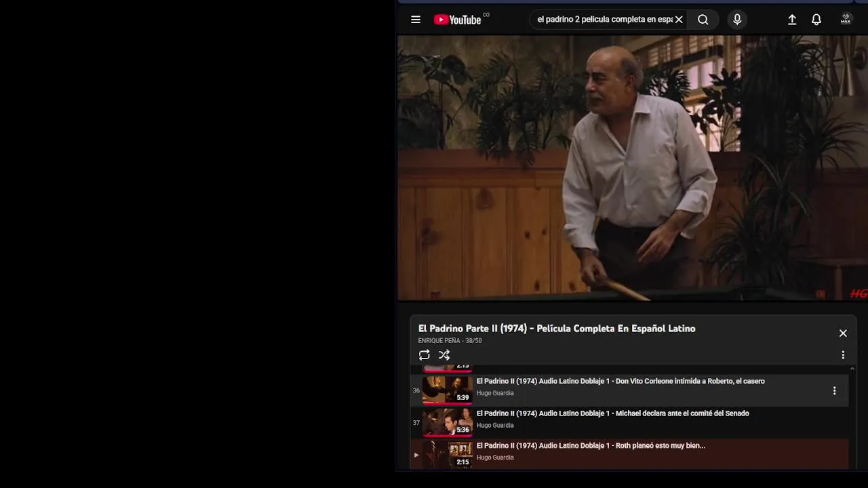
Task: Click the 2:15 thumbnail of the now-playing video
Action: click(x=448, y=454)
